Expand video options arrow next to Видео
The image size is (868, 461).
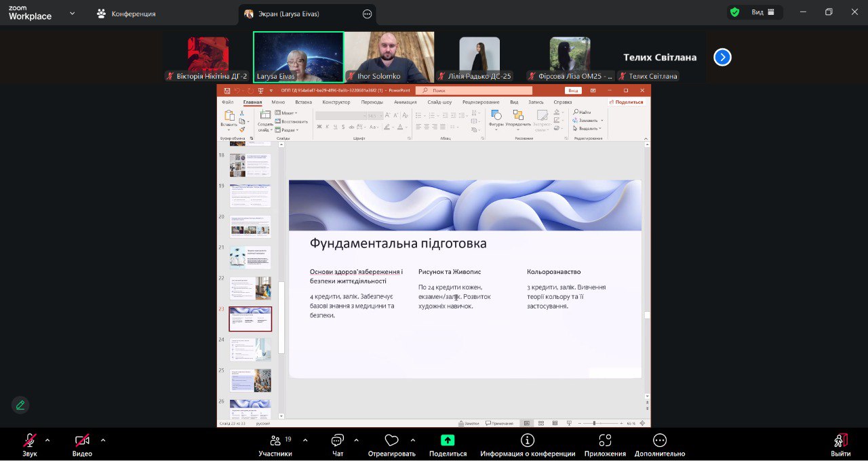103,440
